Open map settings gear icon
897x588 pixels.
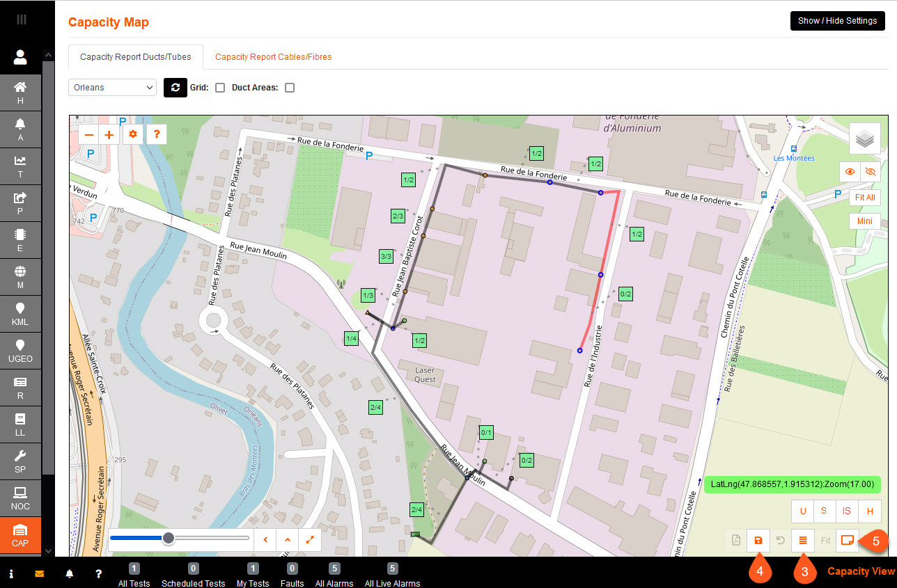tap(133, 135)
